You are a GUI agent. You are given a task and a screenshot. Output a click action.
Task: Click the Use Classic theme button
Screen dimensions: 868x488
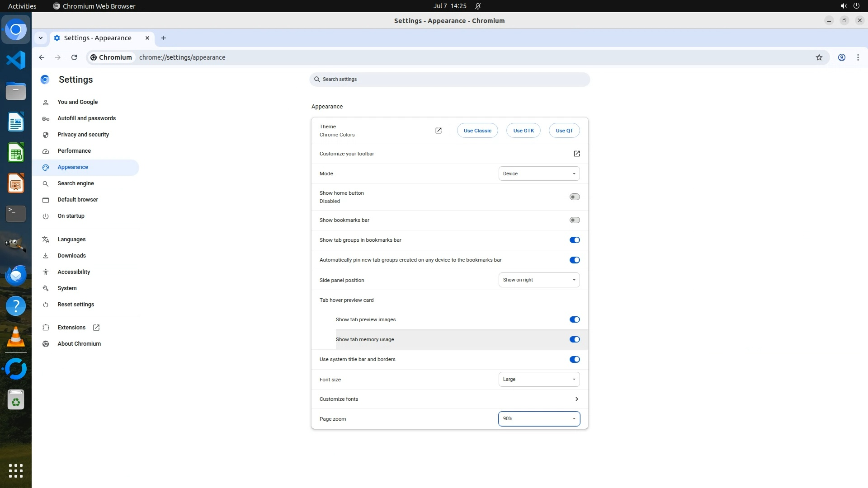tap(477, 131)
